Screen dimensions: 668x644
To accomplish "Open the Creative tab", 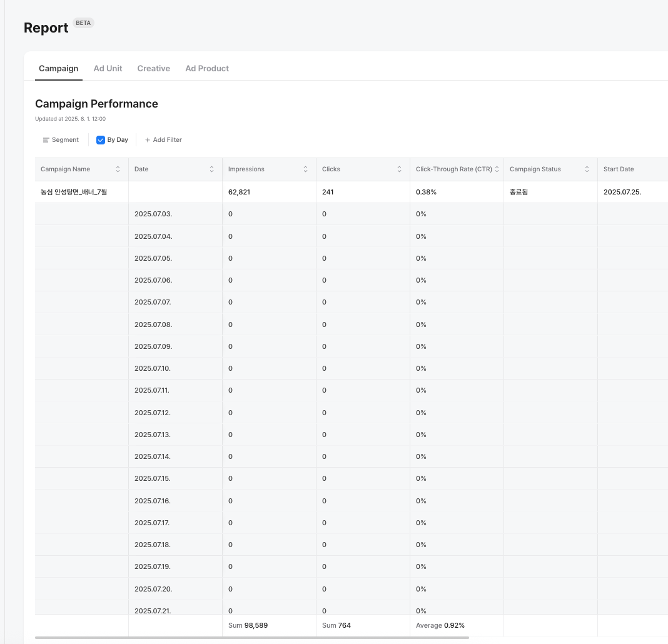I will click(153, 68).
